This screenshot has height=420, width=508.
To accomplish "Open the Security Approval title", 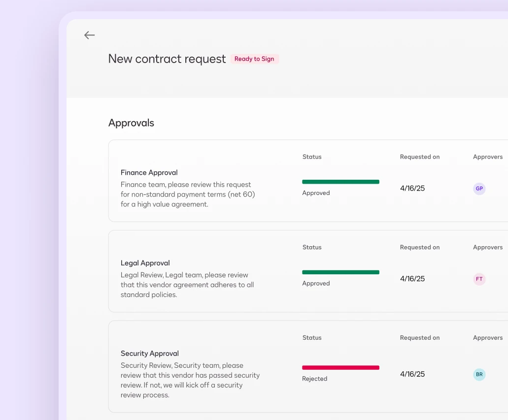I will coord(150,354).
